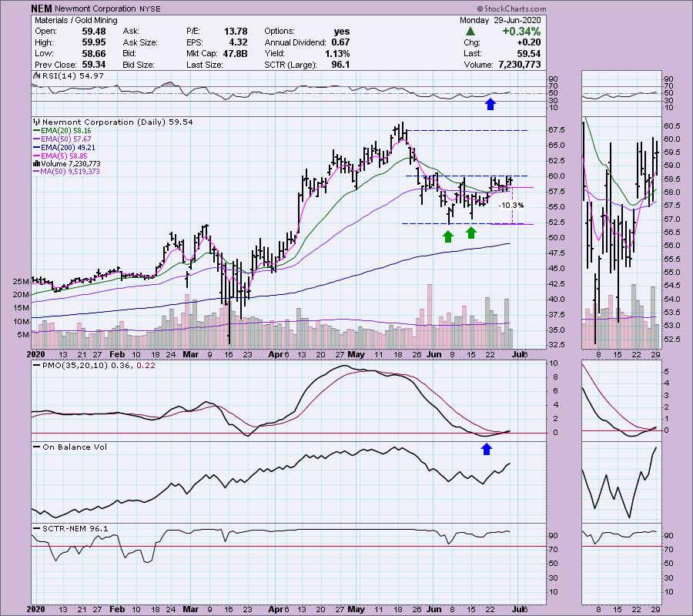The width and height of the screenshot is (693, 616).
Task: Click the green up-triangle price change icon
Action: (470, 32)
